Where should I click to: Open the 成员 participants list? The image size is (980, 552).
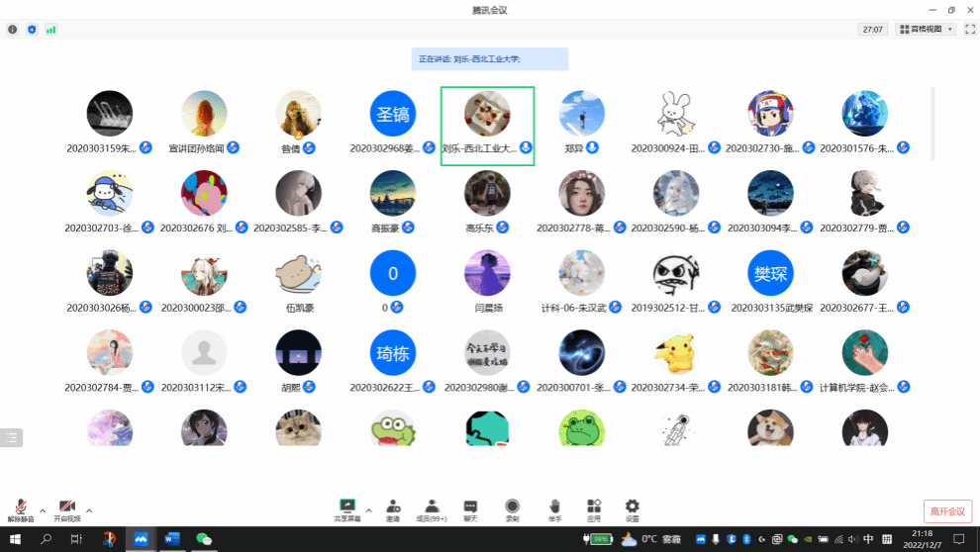click(432, 508)
